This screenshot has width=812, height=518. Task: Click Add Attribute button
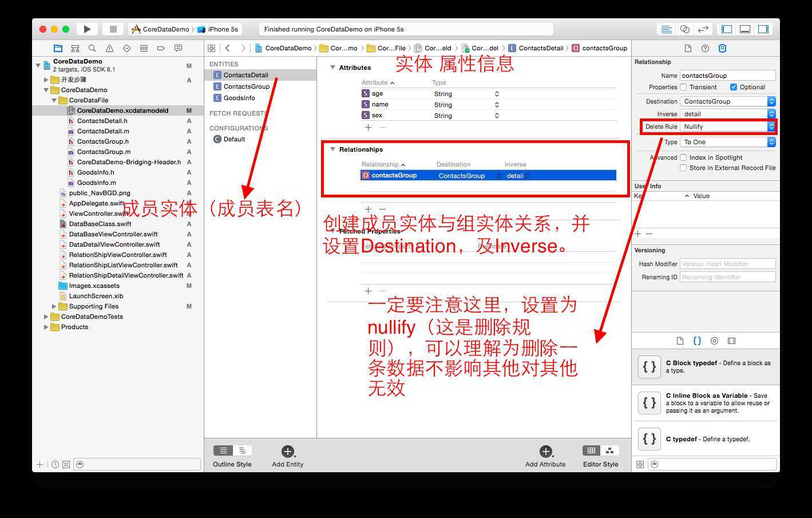pos(545,456)
